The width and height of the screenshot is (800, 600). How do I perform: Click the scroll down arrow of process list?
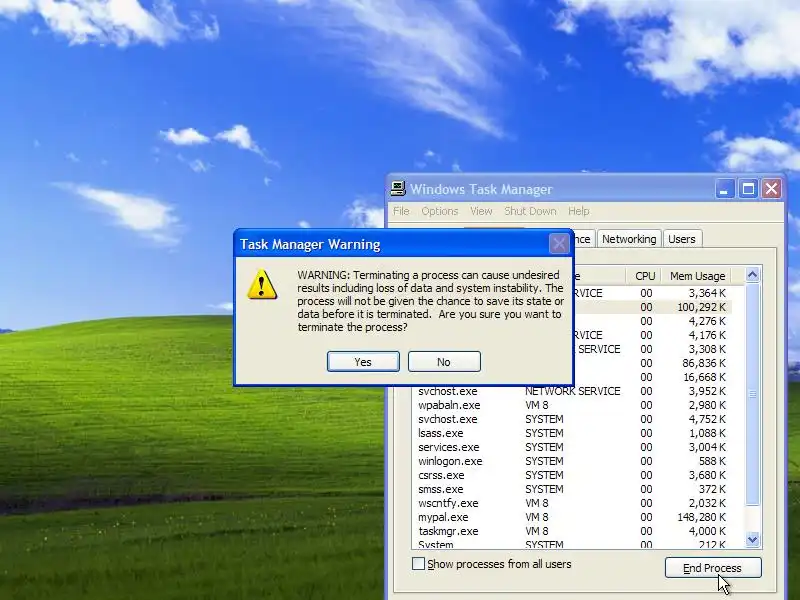pyautogui.click(x=753, y=539)
